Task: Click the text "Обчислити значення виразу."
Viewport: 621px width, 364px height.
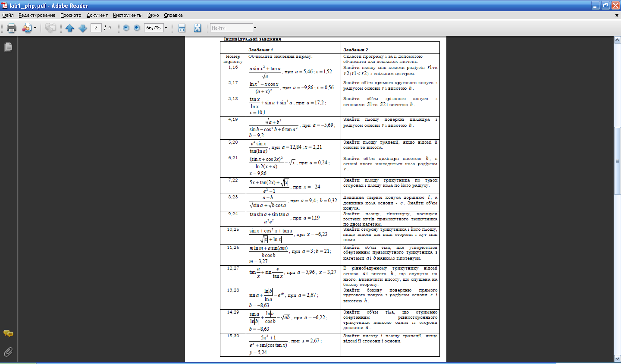Action: tap(280, 56)
